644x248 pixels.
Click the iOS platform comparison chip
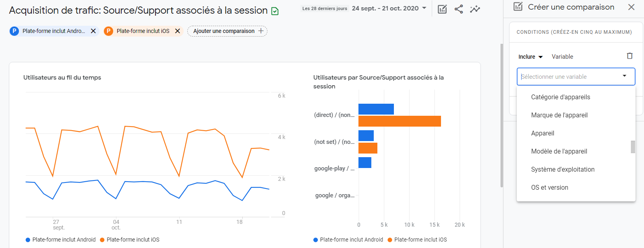[x=143, y=31]
